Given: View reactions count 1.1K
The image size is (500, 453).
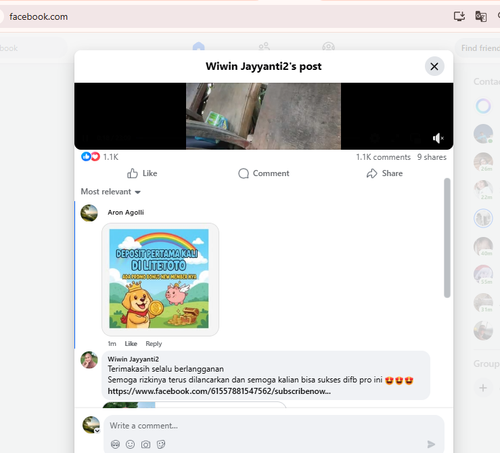Looking at the screenshot, I should pyautogui.click(x=111, y=157).
